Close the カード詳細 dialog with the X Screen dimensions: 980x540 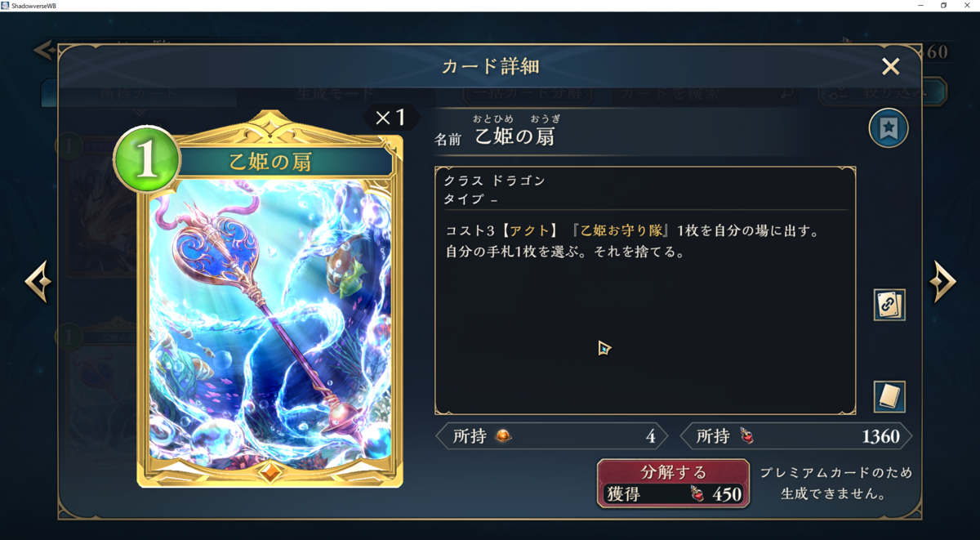(890, 66)
